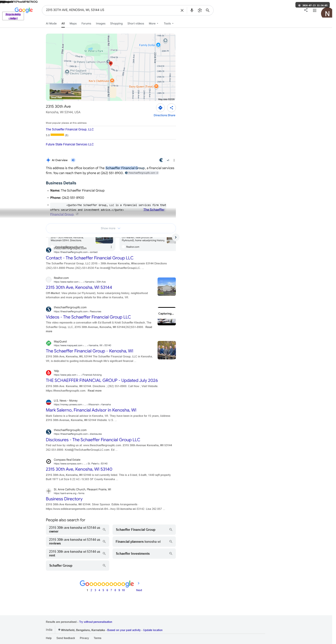Click the search icon beside Schaeffer Investments
Viewport: 336px width, 644px height.
pyautogui.click(x=171, y=553)
